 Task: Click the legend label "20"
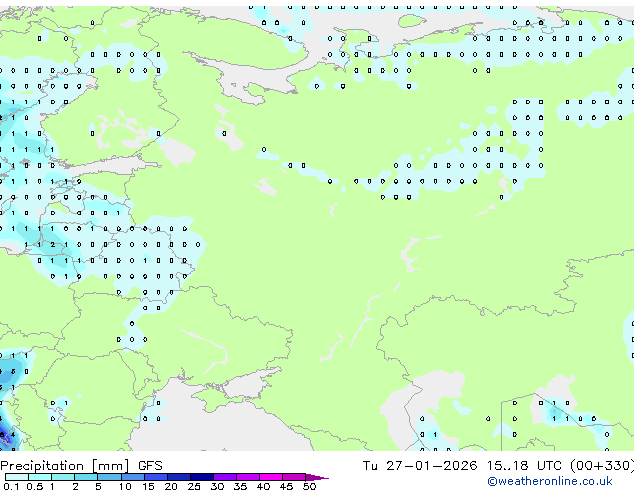(x=171, y=486)
